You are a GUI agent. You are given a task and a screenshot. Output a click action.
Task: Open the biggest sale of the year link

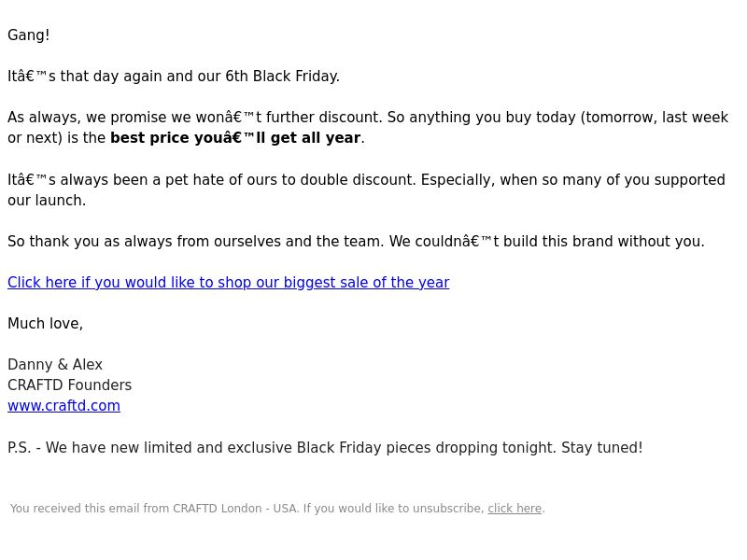pos(228,283)
